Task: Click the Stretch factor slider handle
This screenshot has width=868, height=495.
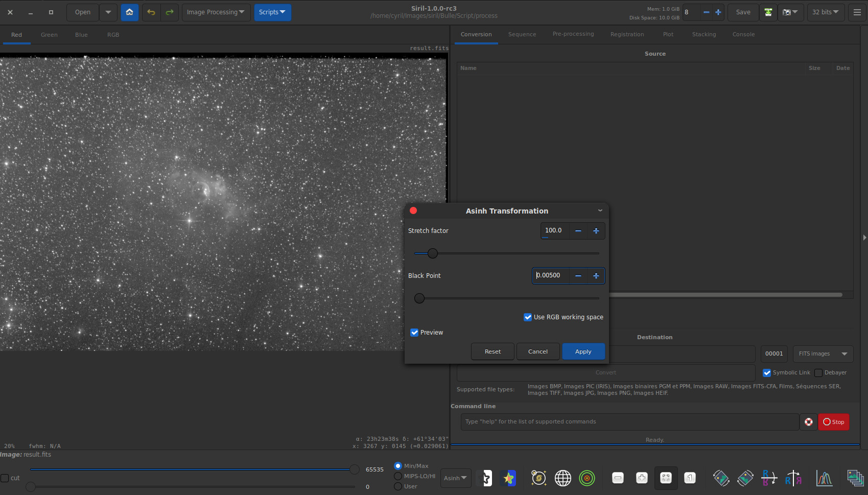Action: [433, 253]
